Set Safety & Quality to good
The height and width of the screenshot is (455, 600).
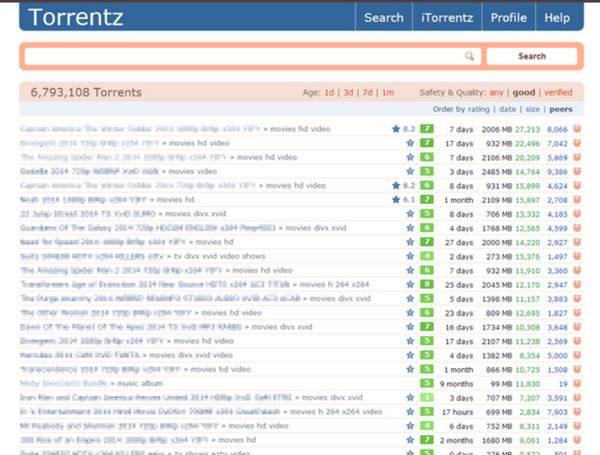click(x=524, y=93)
